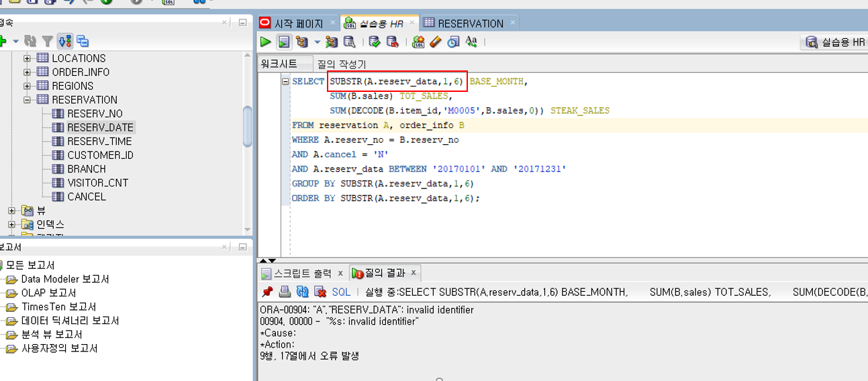Close the 시작 페이지 tab
Image resolution: width=868 pixels, height=381 pixels.
pos(332,23)
